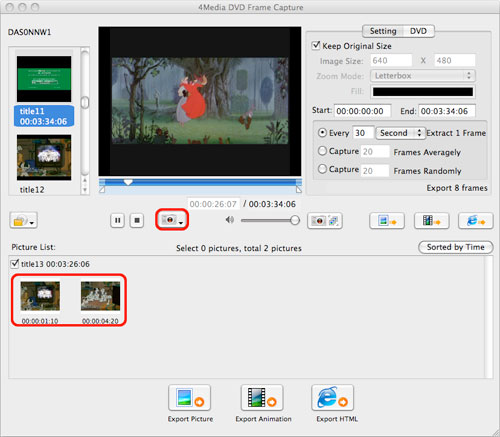Select captured picture at 00:00:01:10
The image size is (500, 437).
pyautogui.click(x=40, y=296)
